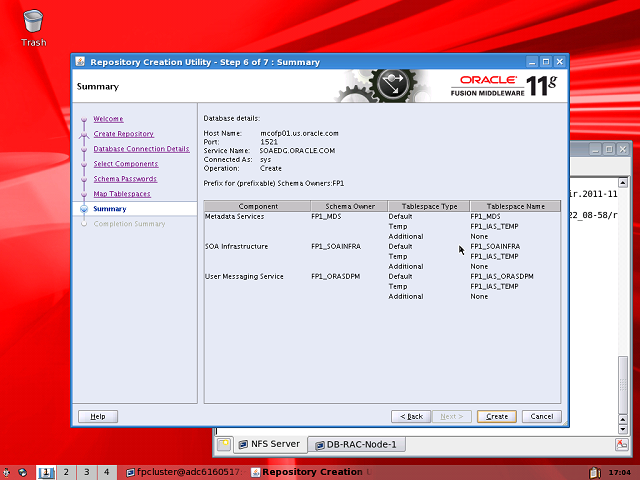Viewport: 640px width, 480px height.
Task: Select Repository Creation Utility taskbar entry
Action: (x=311, y=472)
